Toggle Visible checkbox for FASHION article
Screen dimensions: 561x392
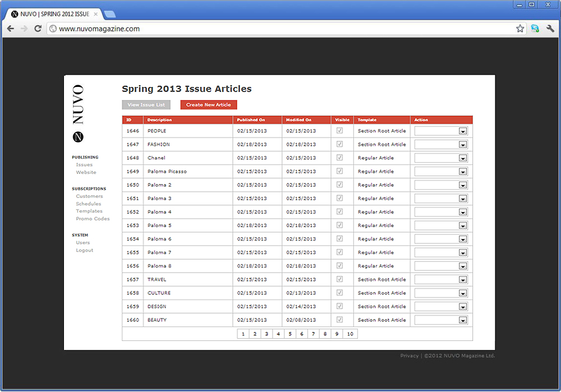(339, 144)
